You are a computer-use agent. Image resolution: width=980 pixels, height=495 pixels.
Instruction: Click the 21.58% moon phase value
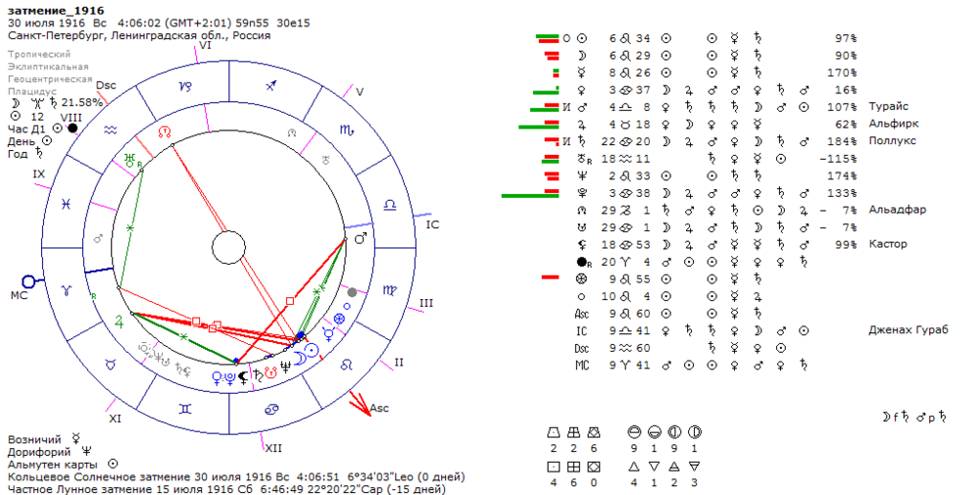click(82, 102)
